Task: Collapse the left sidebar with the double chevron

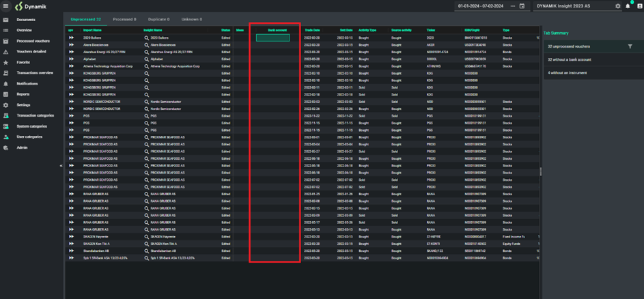Action: coord(61,165)
